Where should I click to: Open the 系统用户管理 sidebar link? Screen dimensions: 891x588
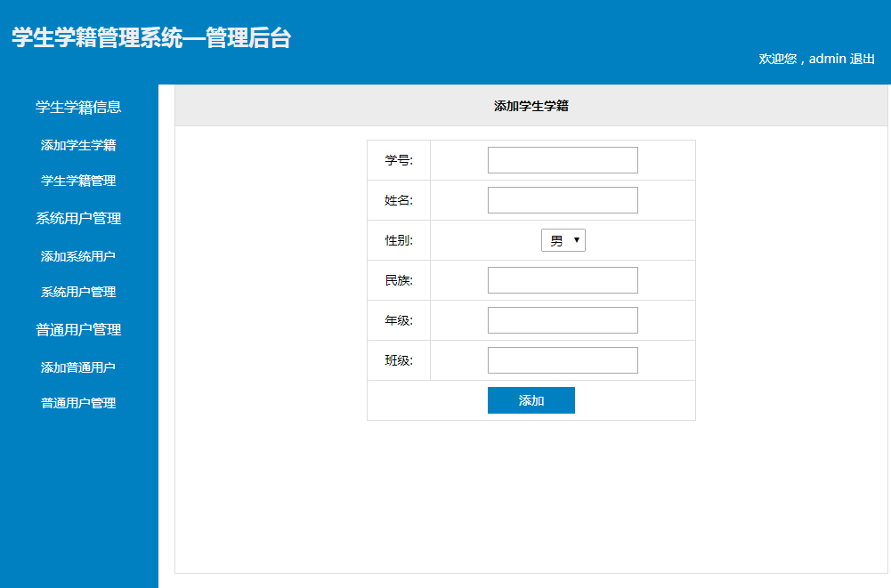point(78,292)
